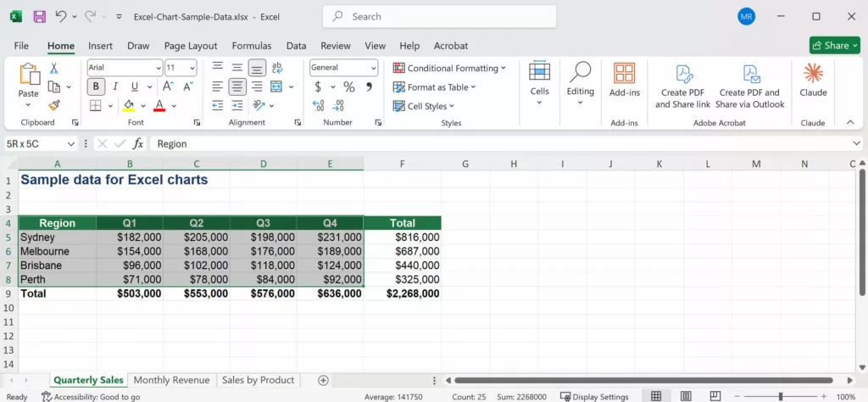
Task: Click the zoom slider handle
Action: tap(781, 396)
